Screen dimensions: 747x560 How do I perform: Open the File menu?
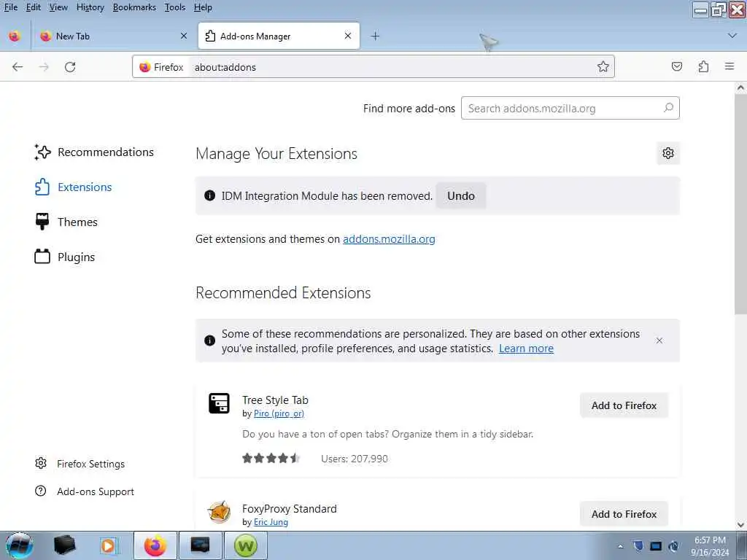(x=10, y=7)
